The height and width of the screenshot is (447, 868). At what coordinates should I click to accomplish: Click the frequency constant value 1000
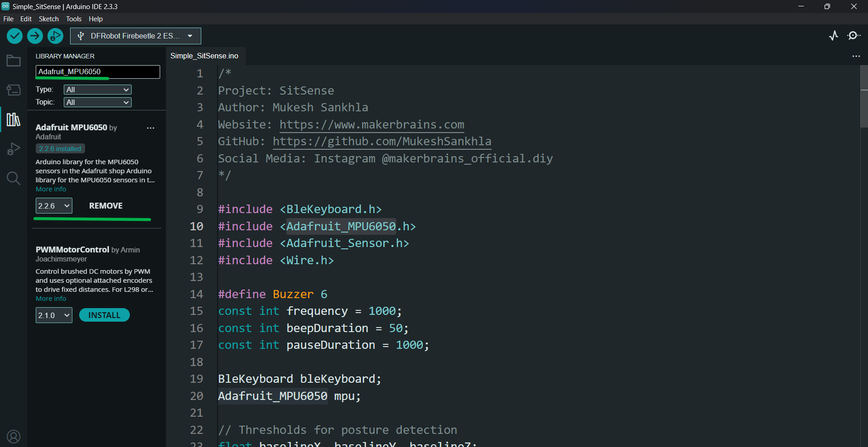[x=382, y=311]
